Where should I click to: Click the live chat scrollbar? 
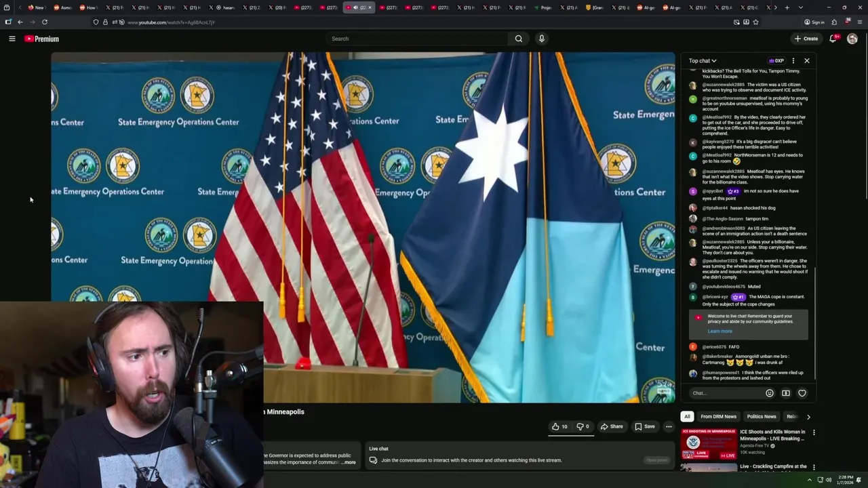point(814,324)
